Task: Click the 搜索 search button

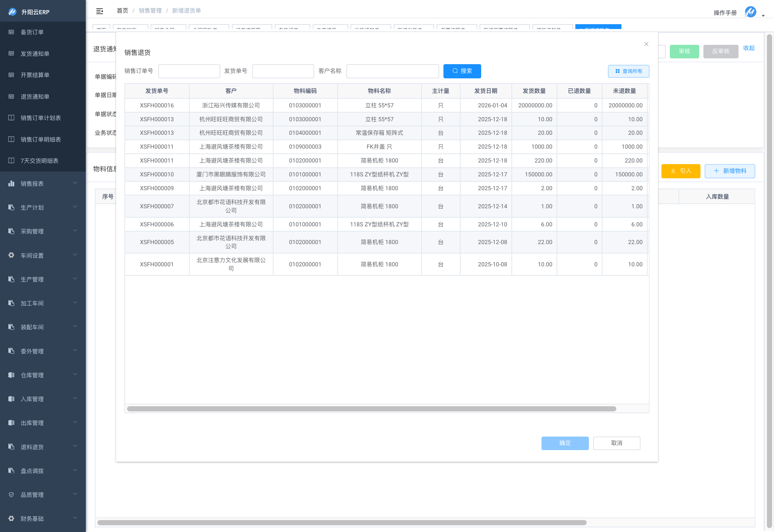Action: coord(462,71)
